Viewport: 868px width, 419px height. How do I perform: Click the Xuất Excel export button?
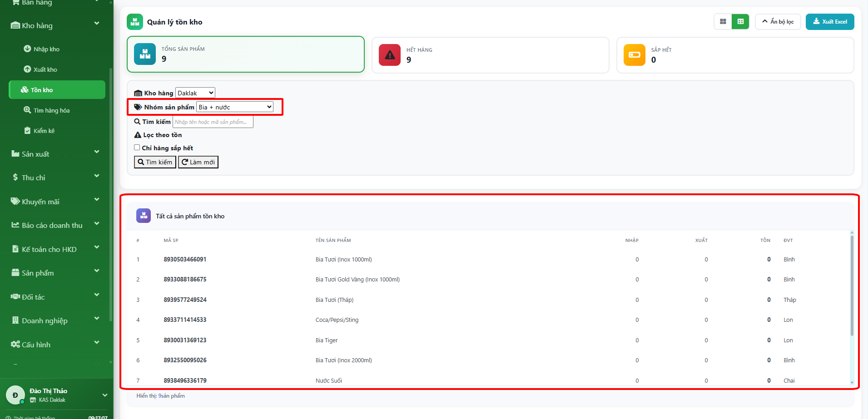(829, 22)
